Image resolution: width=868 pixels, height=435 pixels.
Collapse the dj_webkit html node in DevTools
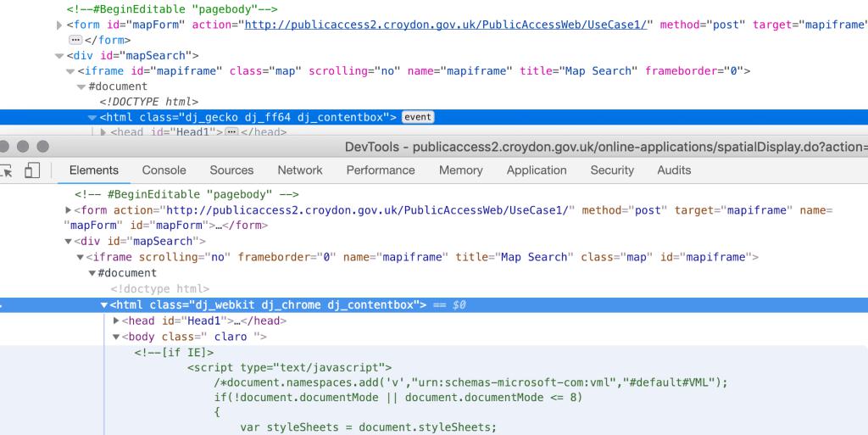tap(104, 305)
